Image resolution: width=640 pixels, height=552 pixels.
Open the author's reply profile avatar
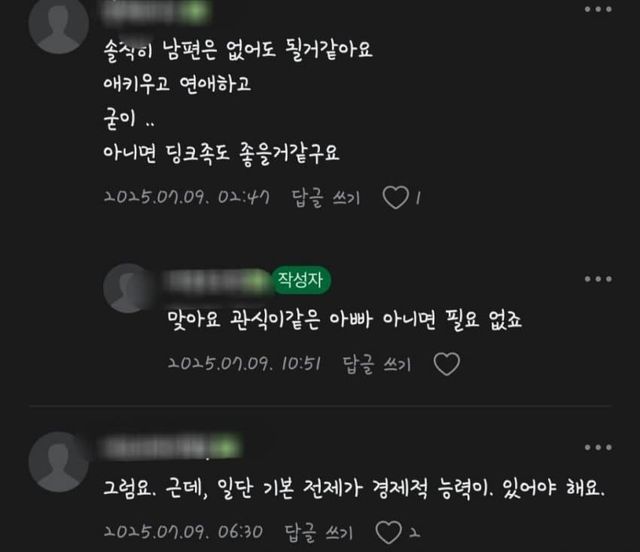[x=129, y=288]
